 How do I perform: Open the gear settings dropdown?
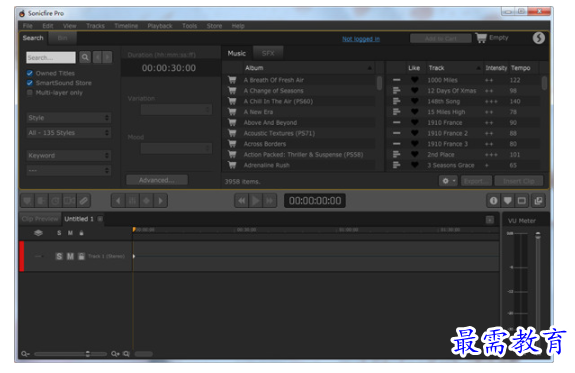(x=448, y=181)
